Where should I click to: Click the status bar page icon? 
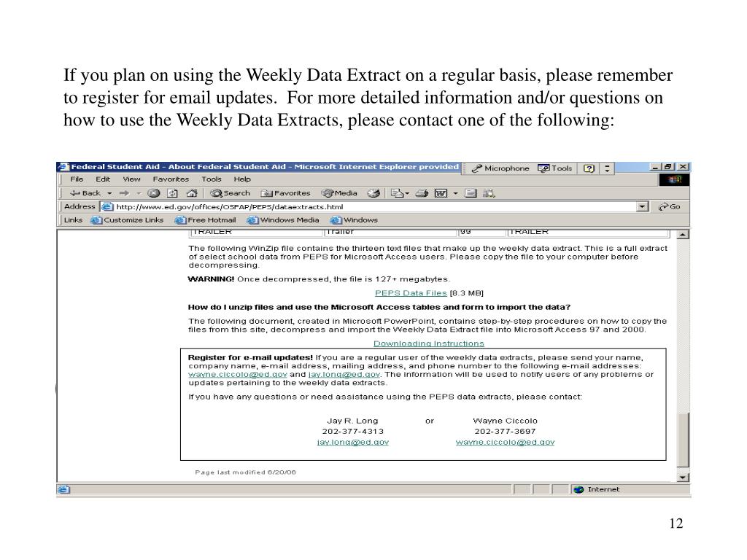63,490
